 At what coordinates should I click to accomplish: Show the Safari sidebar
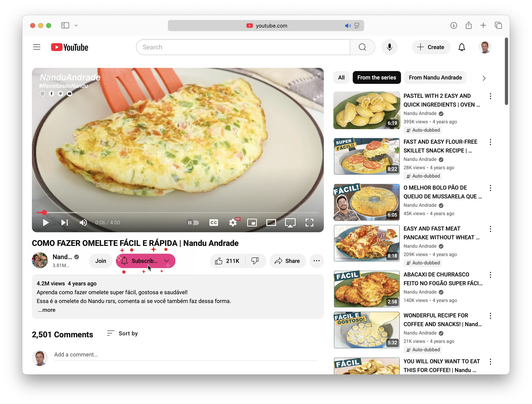(65, 26)
